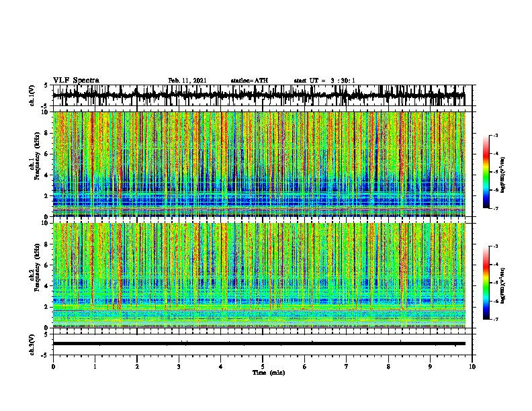Click inside the ch.2 spectrogram panel

259,275
